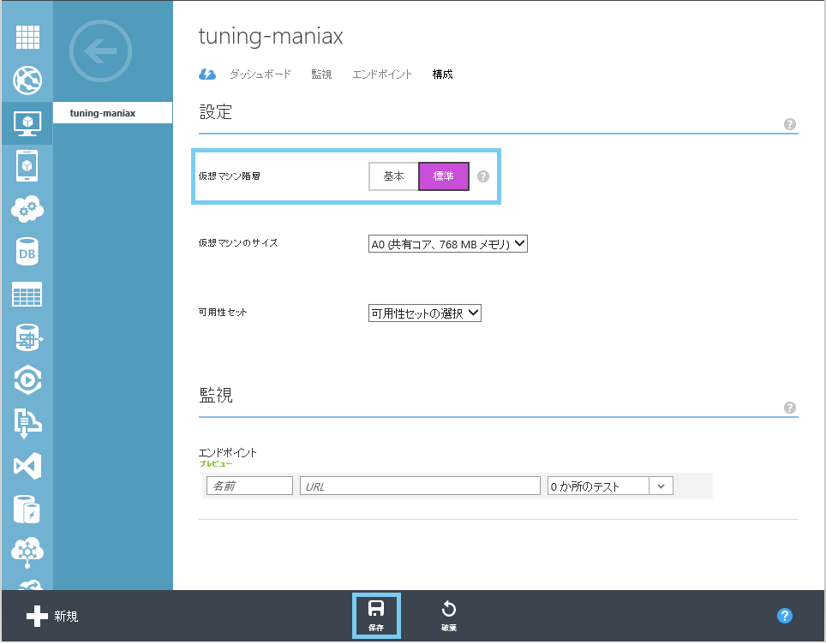Open Cloud Services gear-cloud icon

click(27, 208)
